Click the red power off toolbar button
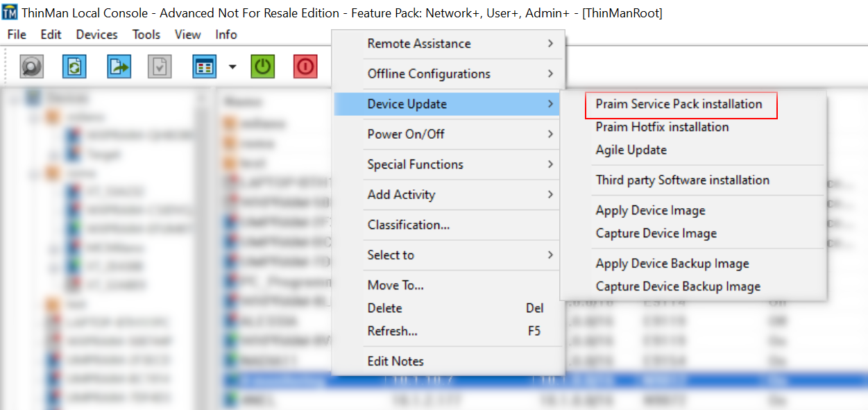The image size is (868, 410). (x=305, y=67)
